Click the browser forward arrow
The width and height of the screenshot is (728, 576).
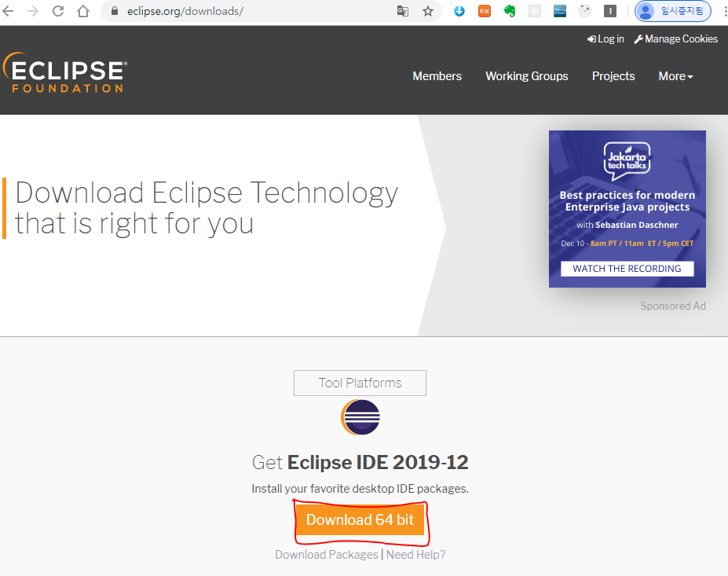tap(33, 11)
